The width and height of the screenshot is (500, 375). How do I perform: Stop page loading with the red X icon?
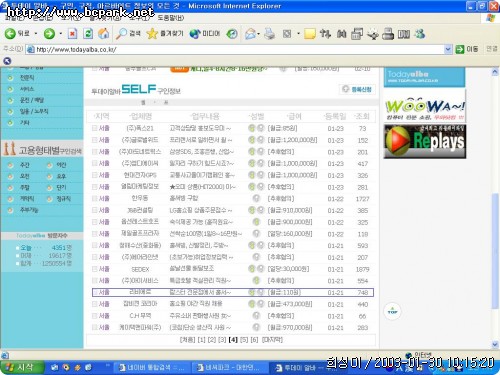pos(72,33)
